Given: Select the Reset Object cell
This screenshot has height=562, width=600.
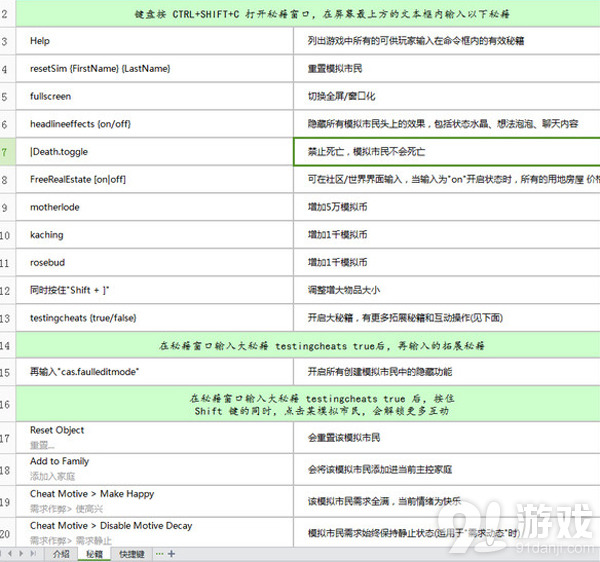Looking at the screenshot, I should (x=155, y=438).
